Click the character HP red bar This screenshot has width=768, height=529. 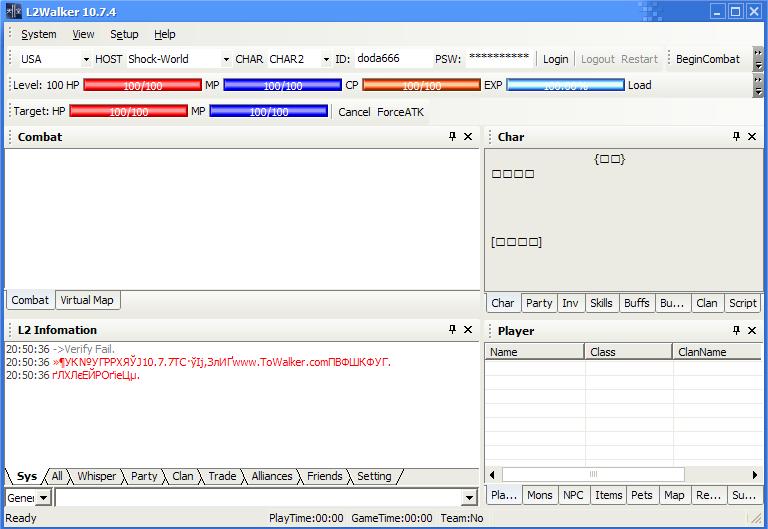pyautogui.click(x=143, y=85)
